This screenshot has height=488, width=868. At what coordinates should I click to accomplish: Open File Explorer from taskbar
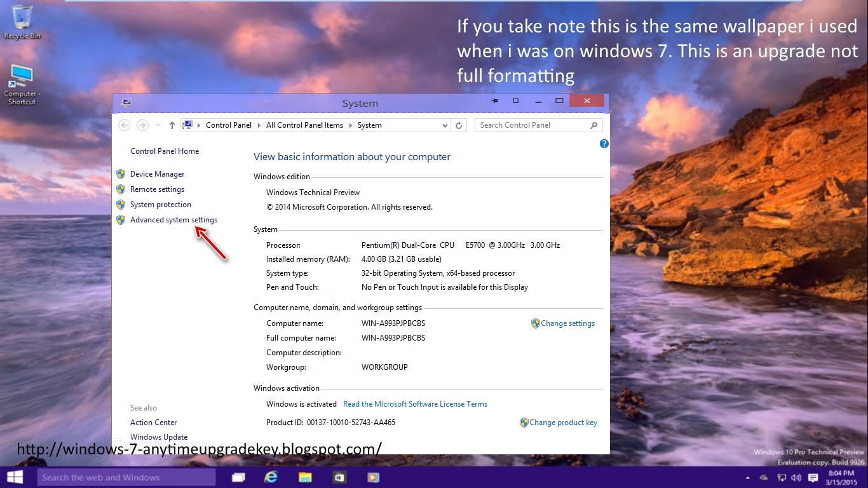tap(306, 477)
